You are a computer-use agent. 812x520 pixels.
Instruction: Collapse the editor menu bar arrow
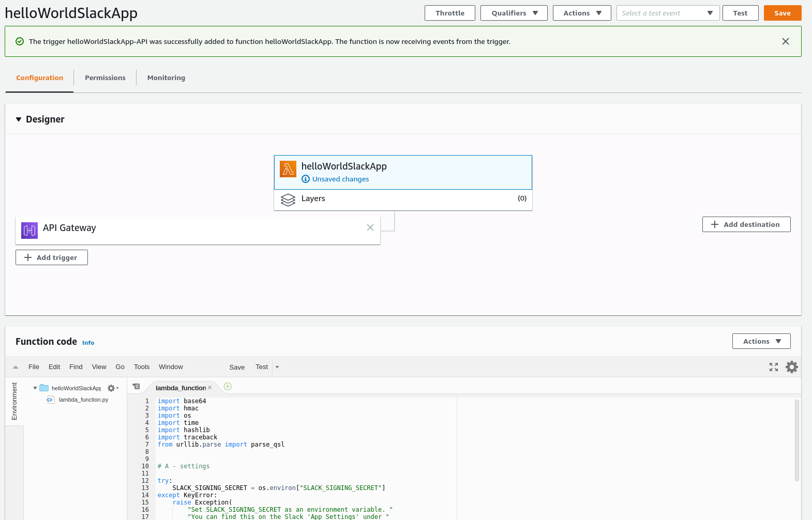tap(16, 367)
